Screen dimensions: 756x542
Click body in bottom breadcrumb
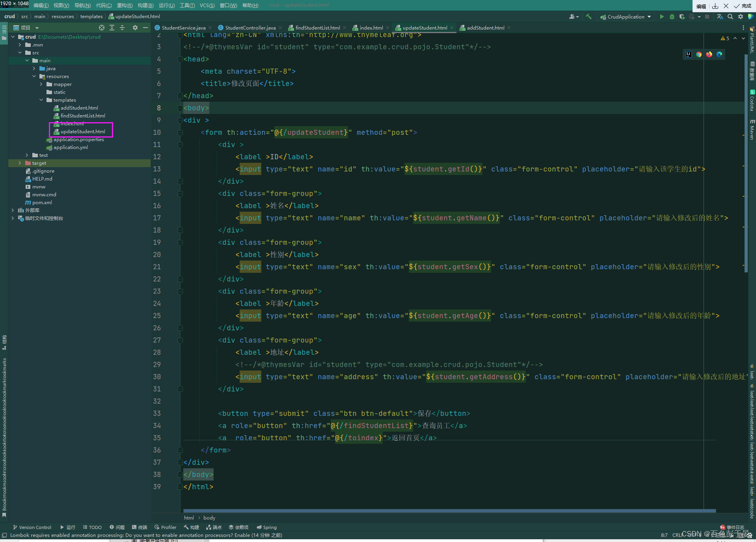point(209,518)
